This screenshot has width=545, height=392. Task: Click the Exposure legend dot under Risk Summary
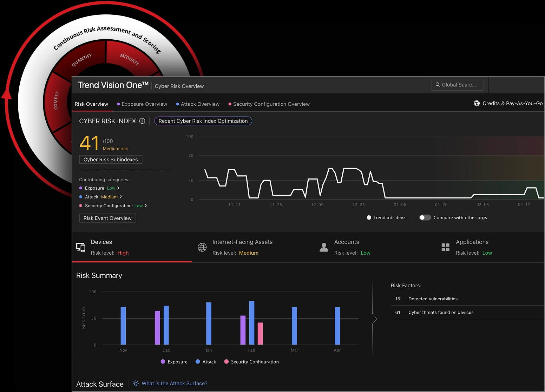pyautogui.click(x=163, y=361)
